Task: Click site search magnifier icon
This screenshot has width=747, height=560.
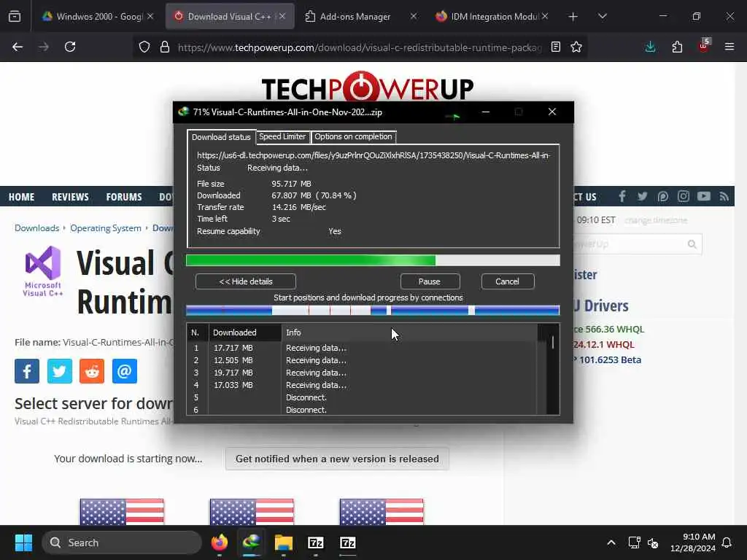Action: (692, 244)
